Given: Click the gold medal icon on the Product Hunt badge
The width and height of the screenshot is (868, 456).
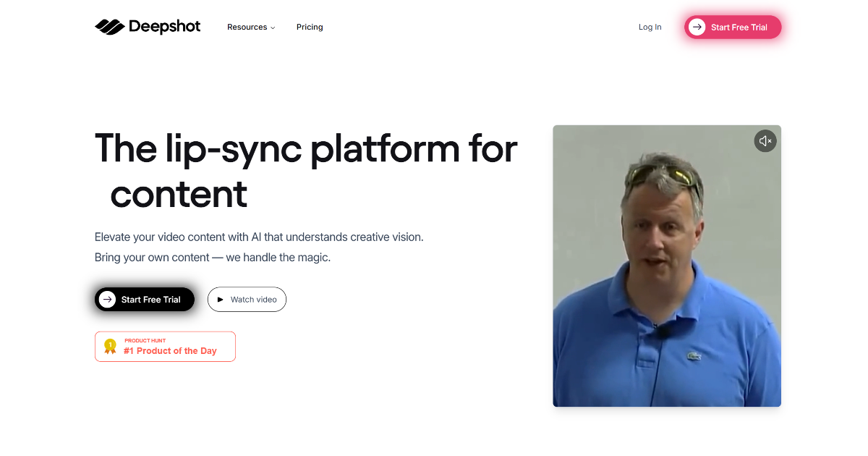Looking at the screenshot, I should tap(110, 347).
